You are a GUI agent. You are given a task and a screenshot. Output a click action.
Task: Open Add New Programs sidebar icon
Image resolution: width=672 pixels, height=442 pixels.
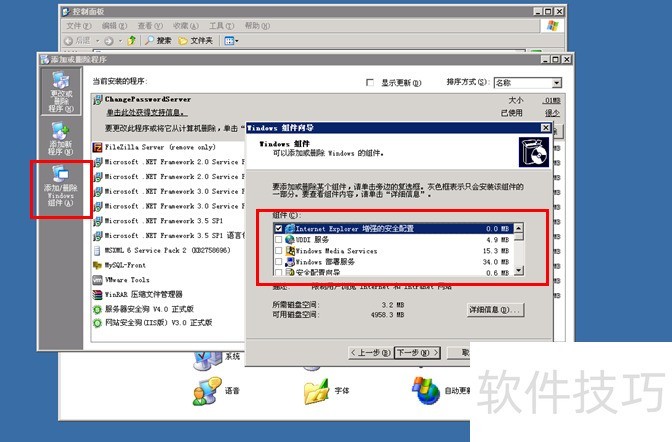(x=60, y=138)
